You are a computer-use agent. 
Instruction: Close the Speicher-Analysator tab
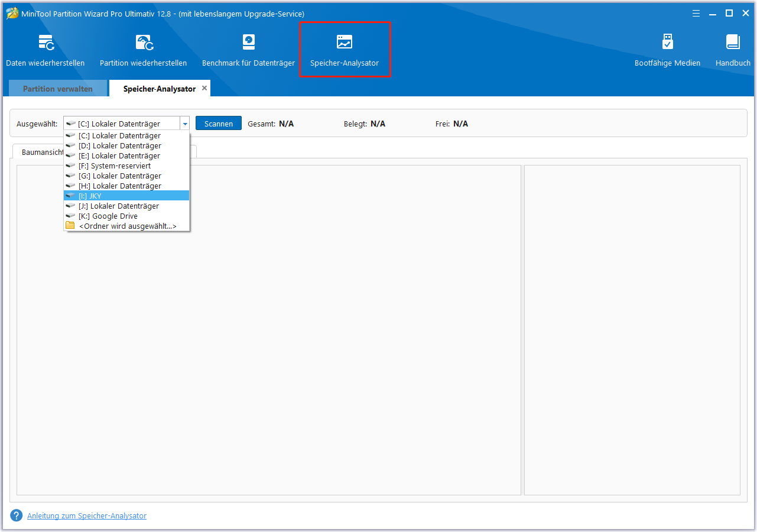click(x=204, y=88)
